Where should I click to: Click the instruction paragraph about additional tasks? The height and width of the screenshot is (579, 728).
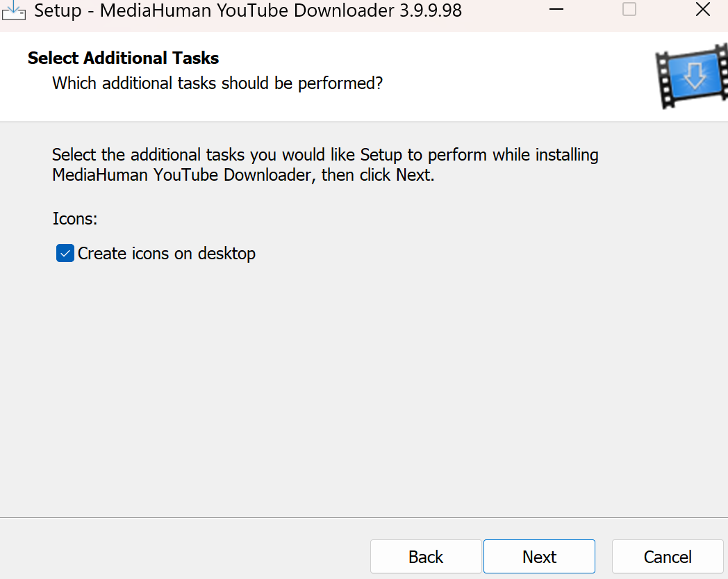[324, 165]
